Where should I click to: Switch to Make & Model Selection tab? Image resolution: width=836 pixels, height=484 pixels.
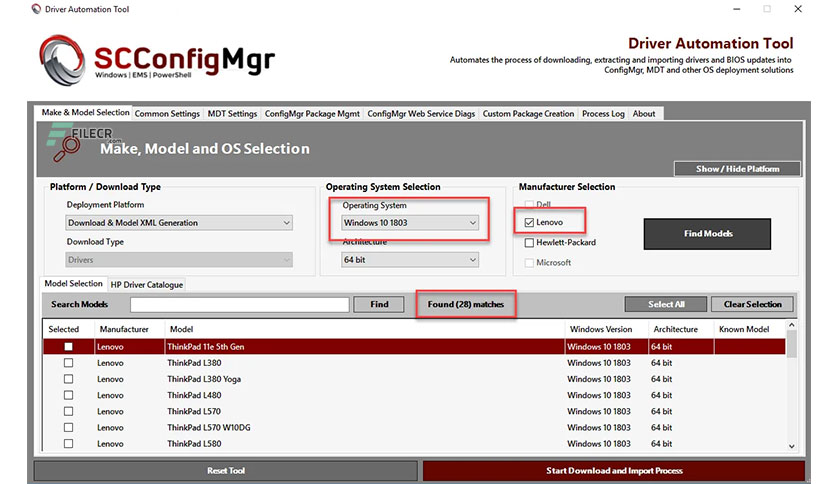click(85, 112)
